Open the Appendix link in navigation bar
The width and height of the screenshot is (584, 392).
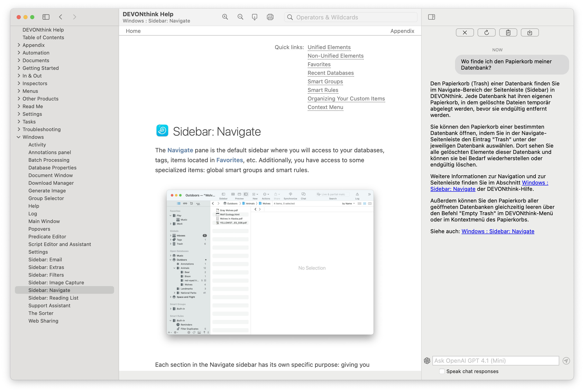[402, 31]
